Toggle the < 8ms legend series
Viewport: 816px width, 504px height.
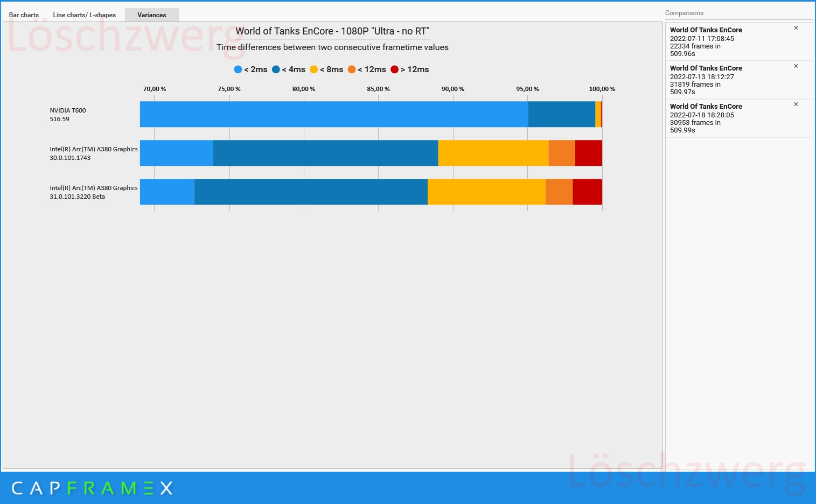pos(326,69)
